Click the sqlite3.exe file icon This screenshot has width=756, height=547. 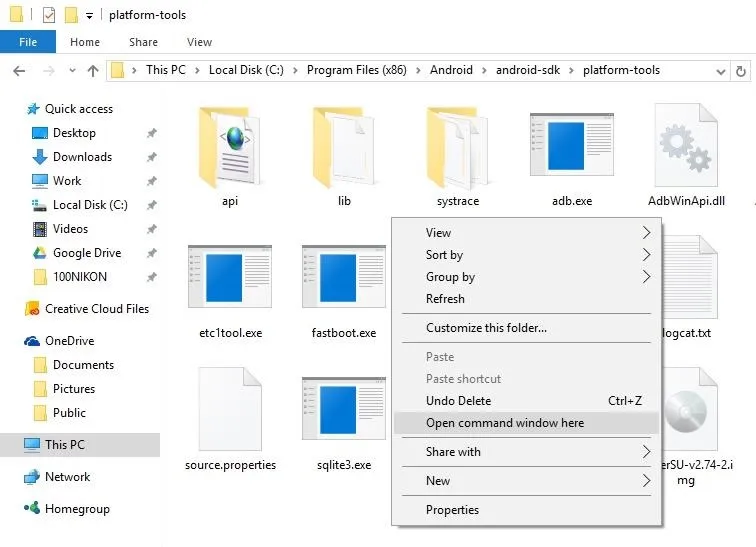[x=343, y=409]
